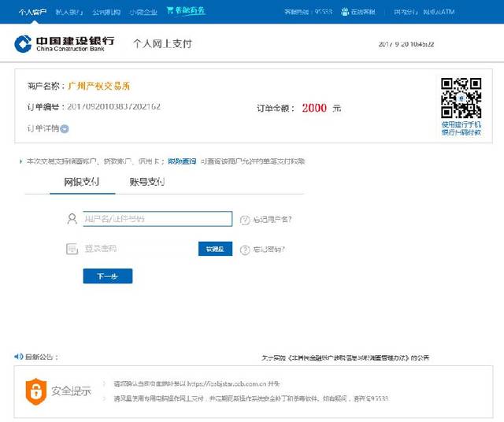
Task: Focus the 用户名/证件号码 input field
Action: coord(157,219)
